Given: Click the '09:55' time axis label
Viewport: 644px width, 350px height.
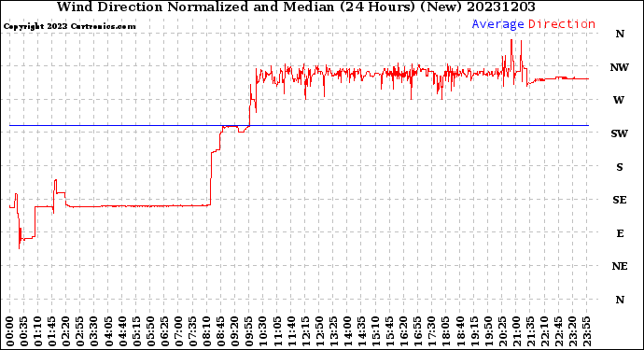Looking at the screenshot, I should (x=249, y=331).
